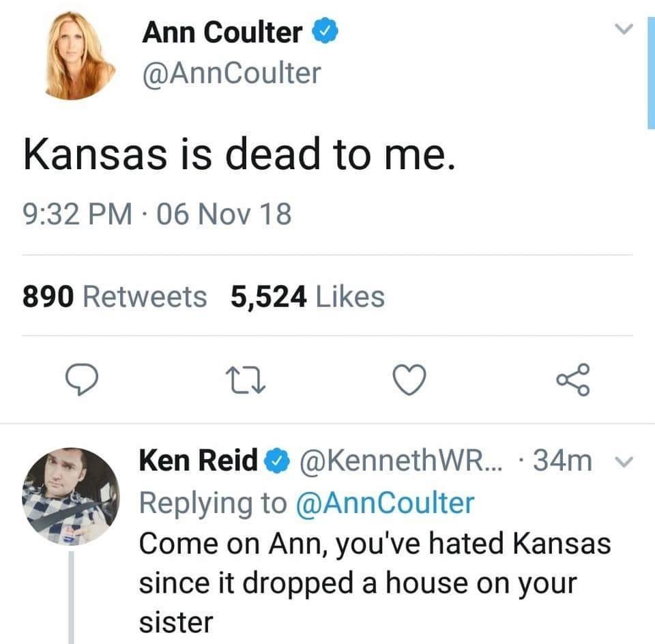Open the Ann Coulter display name at the top
This screenshot has height=644, width=655.
pos(222,32)
